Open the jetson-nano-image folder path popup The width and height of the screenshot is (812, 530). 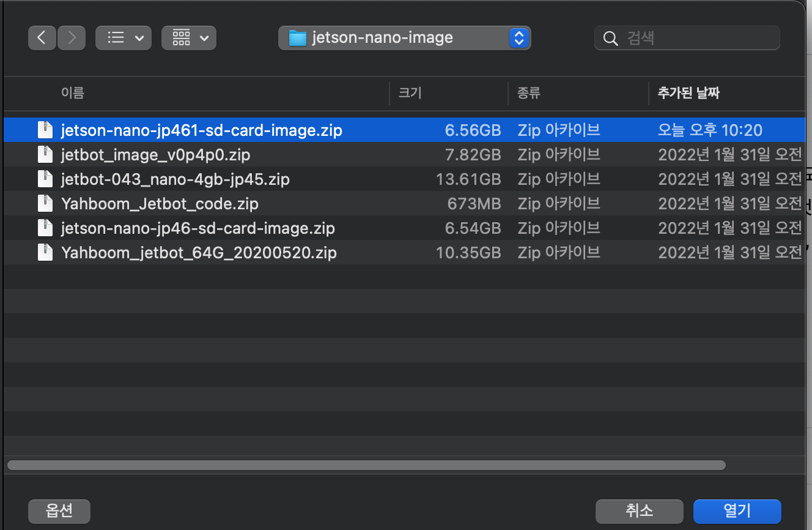point(404,38)
